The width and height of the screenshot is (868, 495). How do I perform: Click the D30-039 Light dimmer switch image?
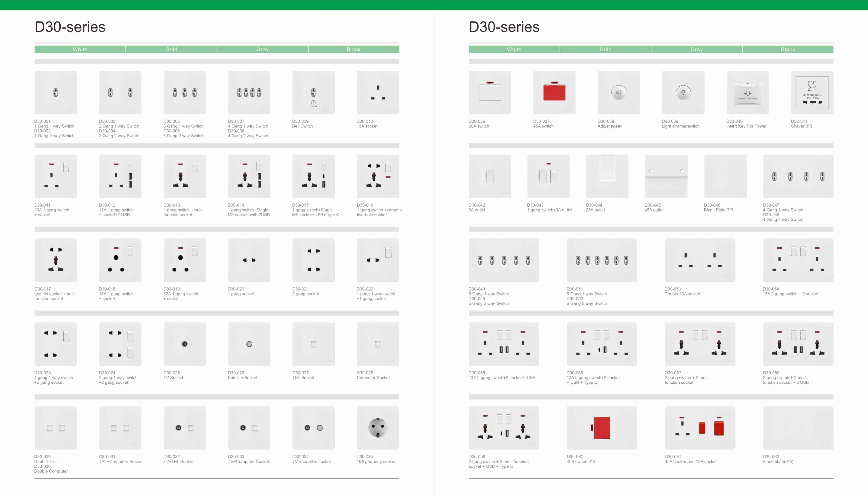click(683, 92)
